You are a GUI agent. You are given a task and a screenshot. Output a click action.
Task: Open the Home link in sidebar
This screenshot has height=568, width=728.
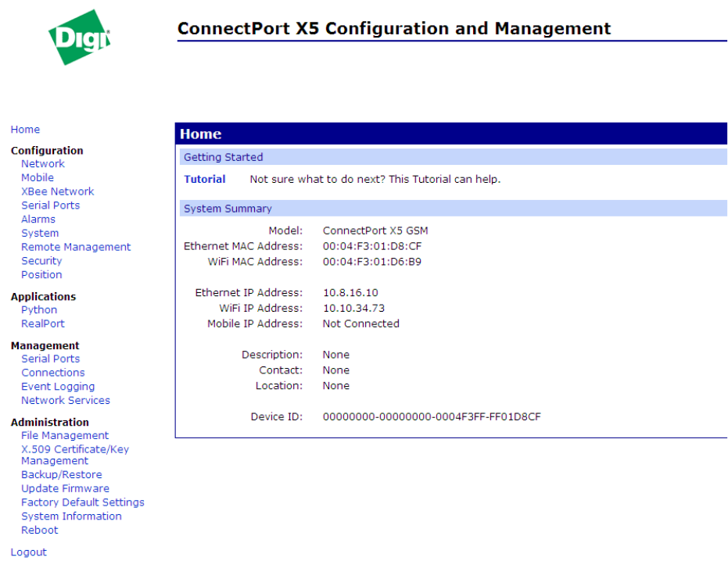[x=25, y=130]
